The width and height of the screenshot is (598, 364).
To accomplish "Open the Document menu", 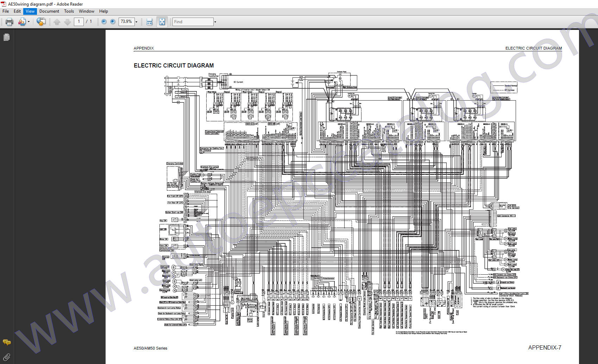I will click(x=49, y=11).
